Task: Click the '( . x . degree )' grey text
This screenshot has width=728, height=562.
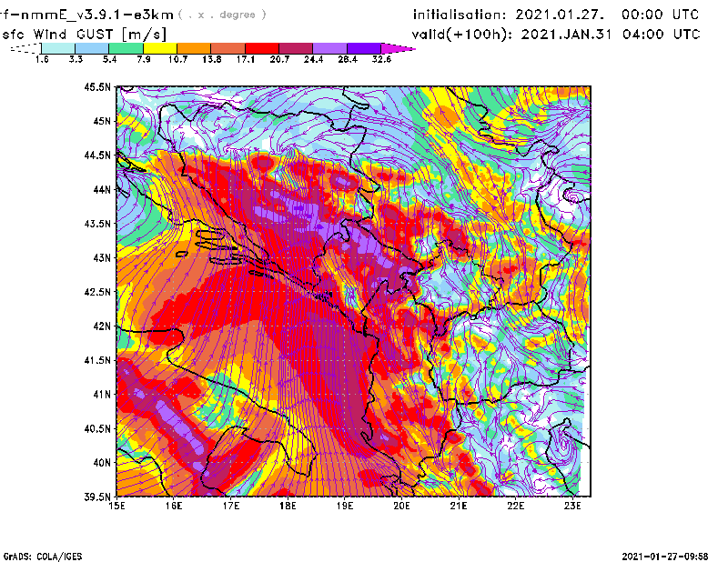Action: coord(222,15)
